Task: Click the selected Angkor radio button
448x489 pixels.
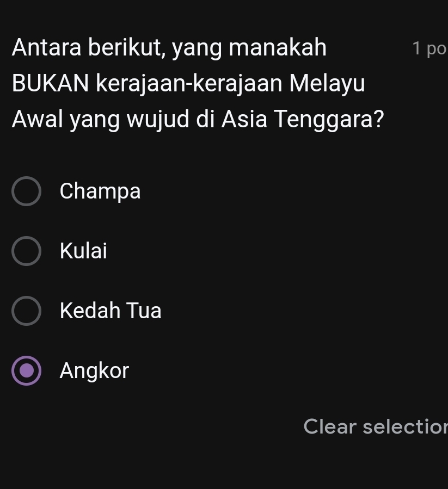Action: pyautogui.click(x=26, y=371)
